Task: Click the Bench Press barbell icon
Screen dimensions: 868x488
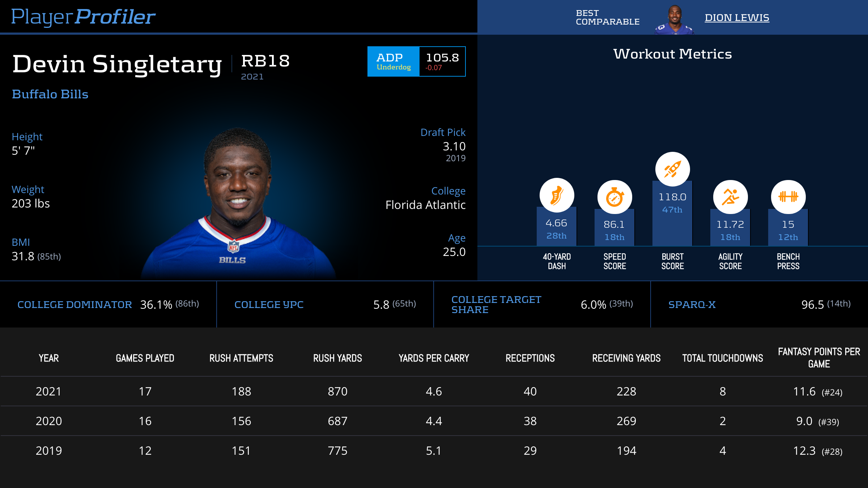Action: tap(788, 197)
